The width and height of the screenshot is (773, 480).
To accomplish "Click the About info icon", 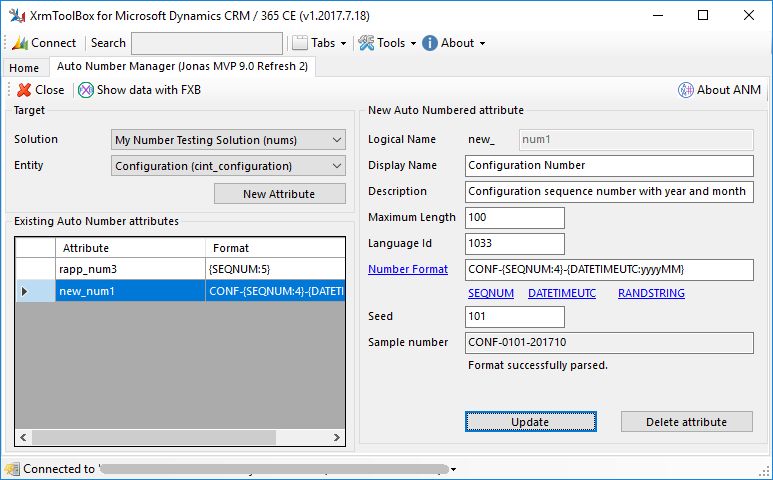I will point(430,43).
